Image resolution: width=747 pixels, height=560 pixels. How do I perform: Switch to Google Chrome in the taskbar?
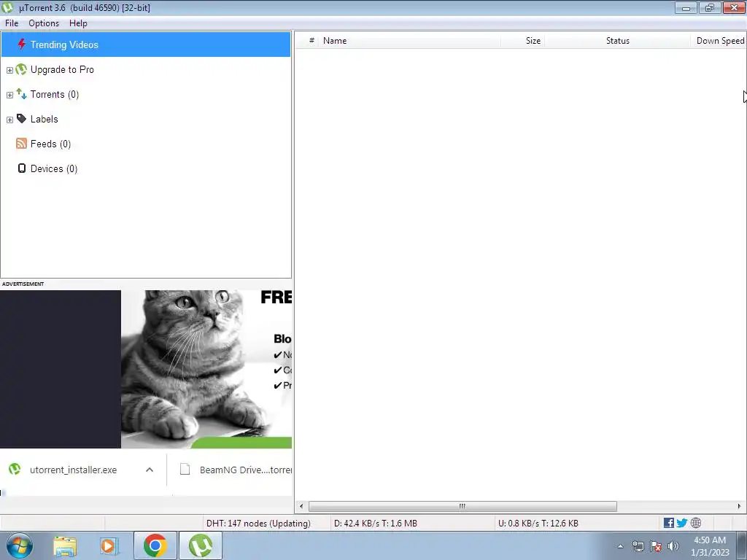click(x=155, y=545)
